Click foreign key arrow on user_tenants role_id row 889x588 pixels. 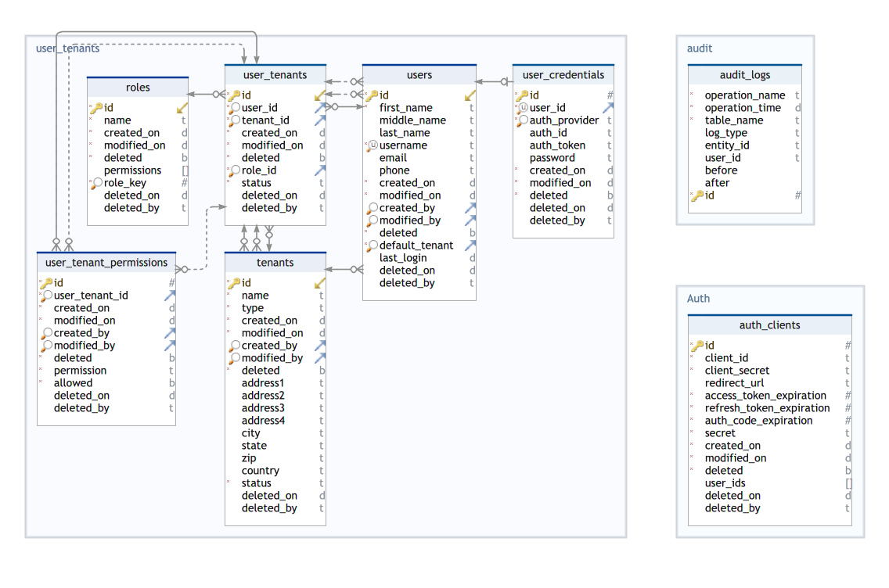click(x=320, y=170)
